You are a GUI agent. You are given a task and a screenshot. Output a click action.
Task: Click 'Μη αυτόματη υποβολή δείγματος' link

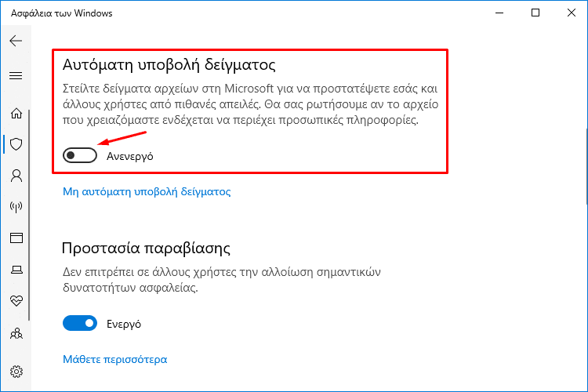pyautogui.click(x=147, y=191)
